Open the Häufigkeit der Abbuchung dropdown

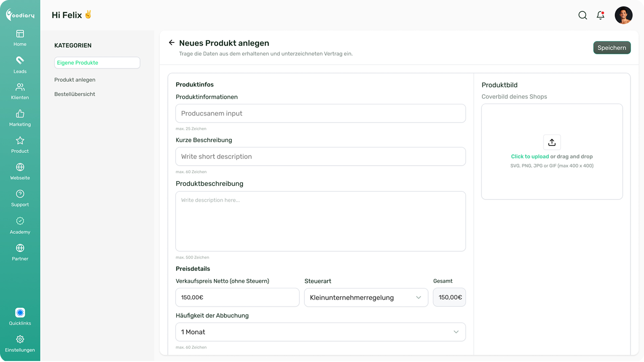[x=320, y=332]
